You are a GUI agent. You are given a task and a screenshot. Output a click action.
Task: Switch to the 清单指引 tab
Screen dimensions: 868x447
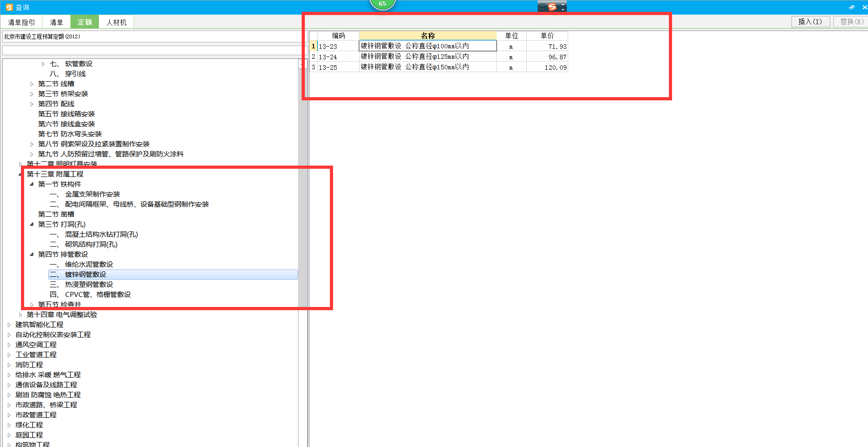pos(21,22)
